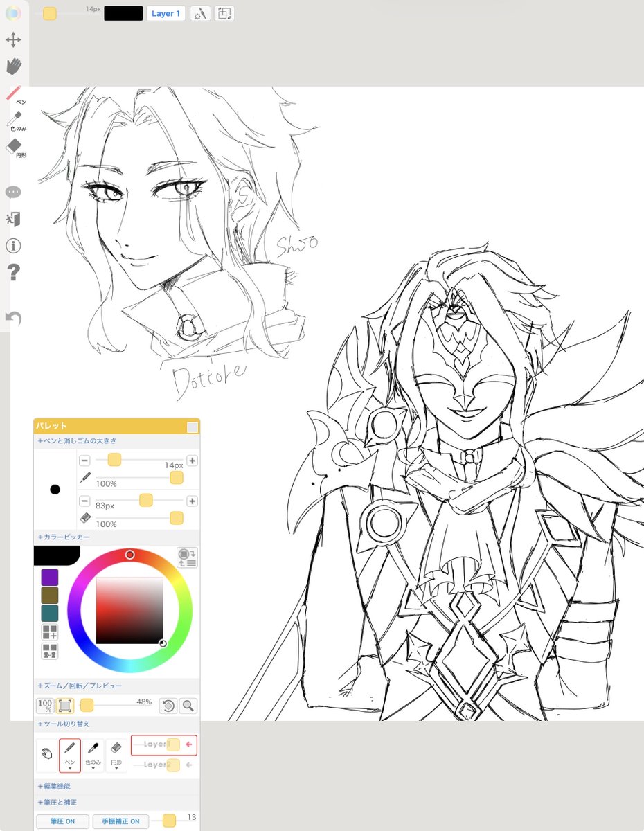Viewport: 644px width, 831px height.
Task: Select the Hand tool in the left sidebar
Action: point(13,66)
